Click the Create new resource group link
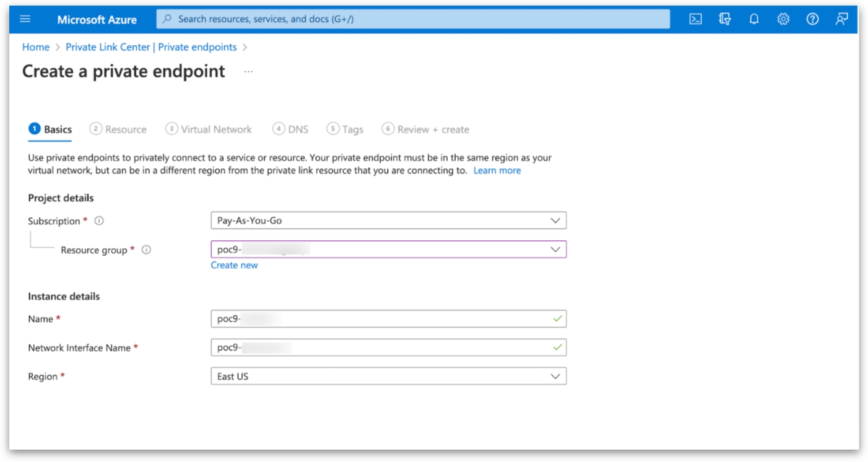This screenshot has height=462, width=868. [x=234, y=265]
